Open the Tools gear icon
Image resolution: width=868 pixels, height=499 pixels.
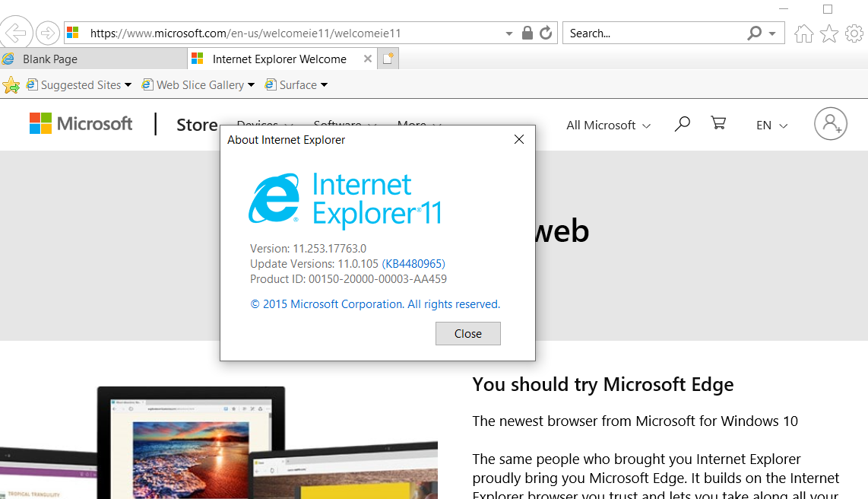click(854, 33)
